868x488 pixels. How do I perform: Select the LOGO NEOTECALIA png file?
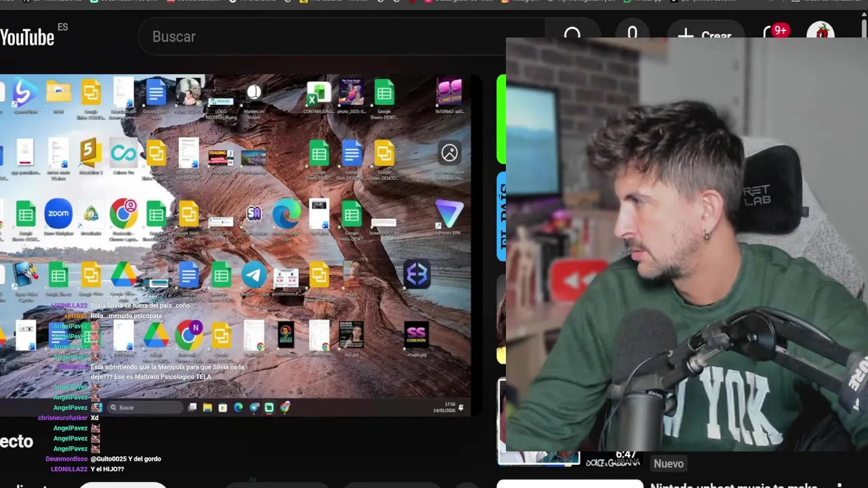(x=221, y=100)
